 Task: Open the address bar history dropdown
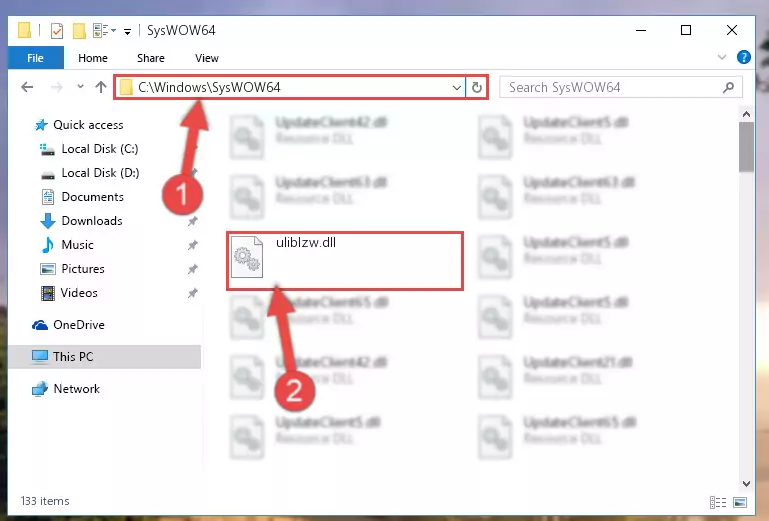pyautogui.click(x=457, y=88)
